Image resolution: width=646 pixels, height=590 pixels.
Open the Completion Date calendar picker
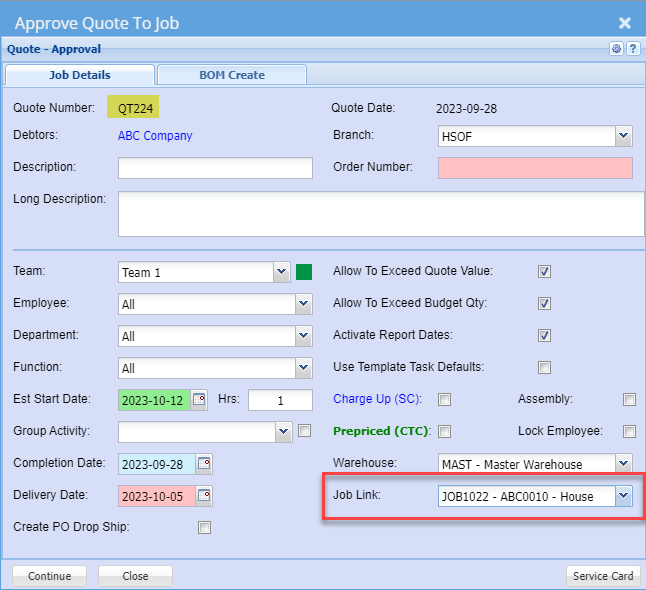point(204,463)
